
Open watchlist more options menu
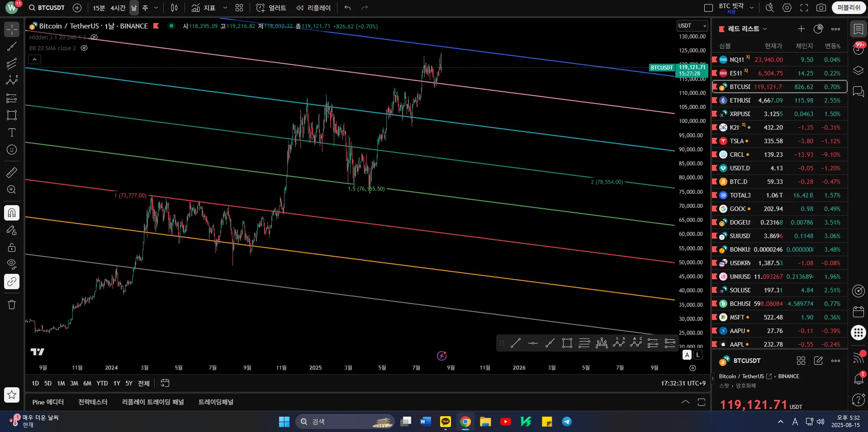(x=835, y=29)
